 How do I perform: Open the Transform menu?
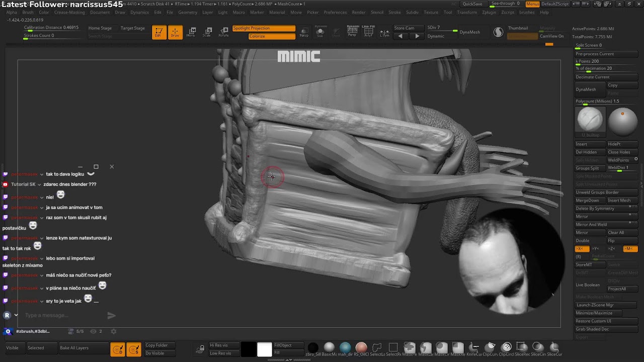tap(467, 12)
